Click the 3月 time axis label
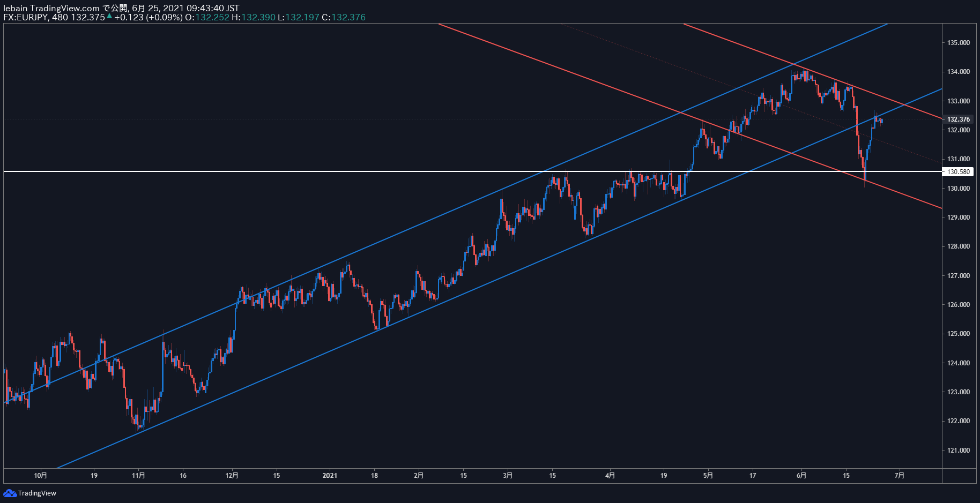The width and height of the screenshot is (980, 503). tap(508, 476)
